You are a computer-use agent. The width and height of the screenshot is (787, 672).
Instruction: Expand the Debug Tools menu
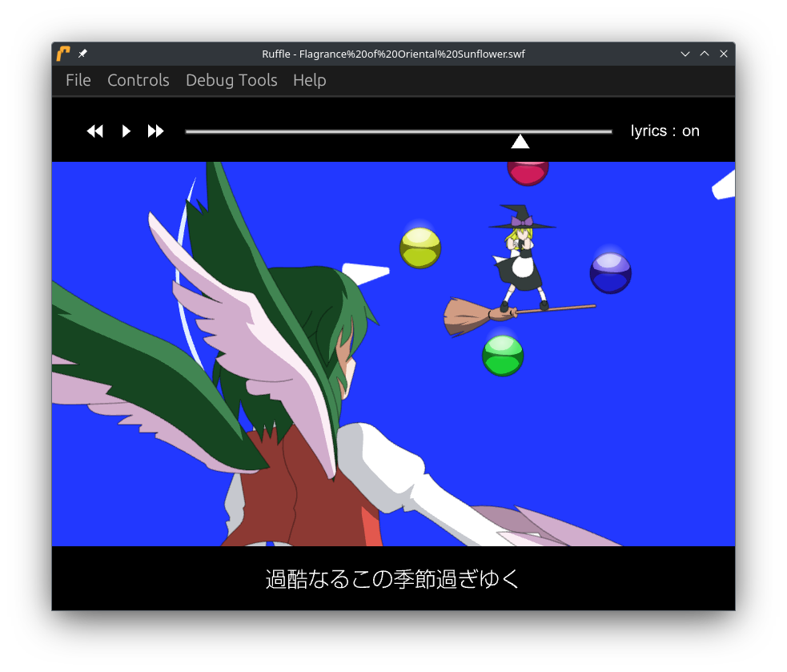coord(231,80)
